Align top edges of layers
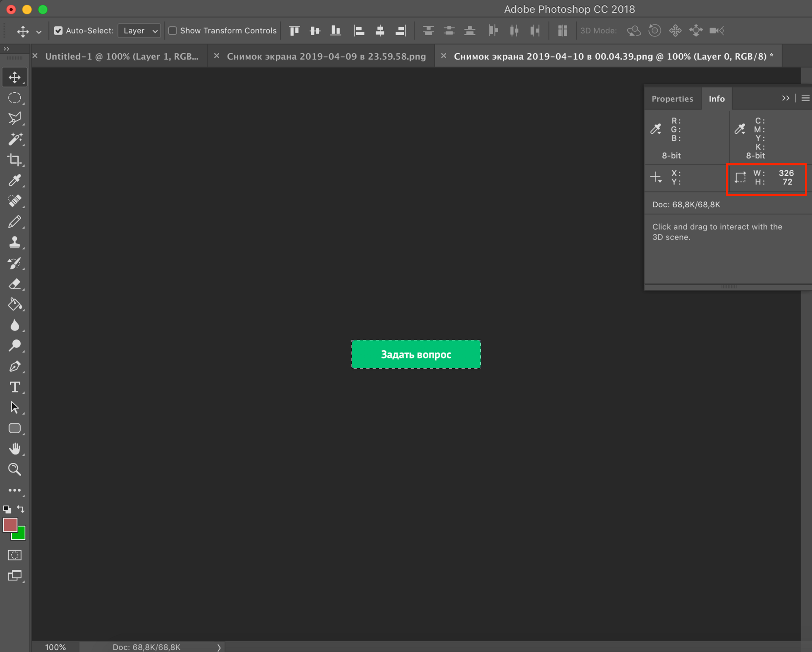The image size is (812, 652). [x=294, y=30]
